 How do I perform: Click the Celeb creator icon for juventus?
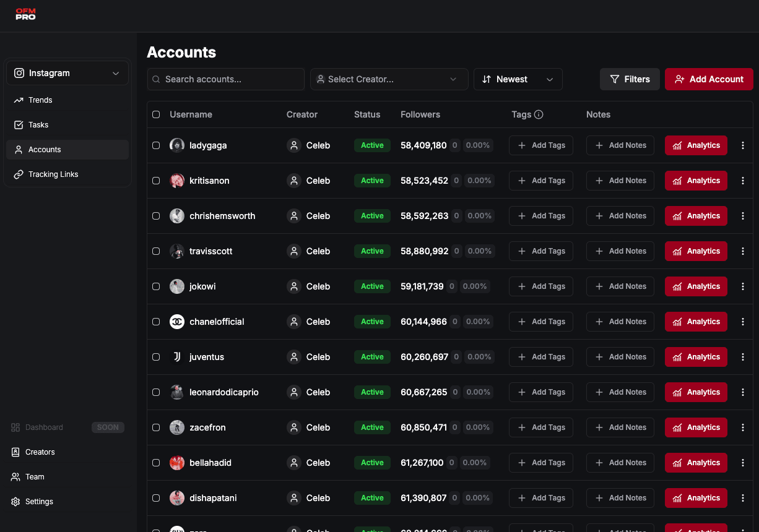pyautogui.click(x=294, y=357)
